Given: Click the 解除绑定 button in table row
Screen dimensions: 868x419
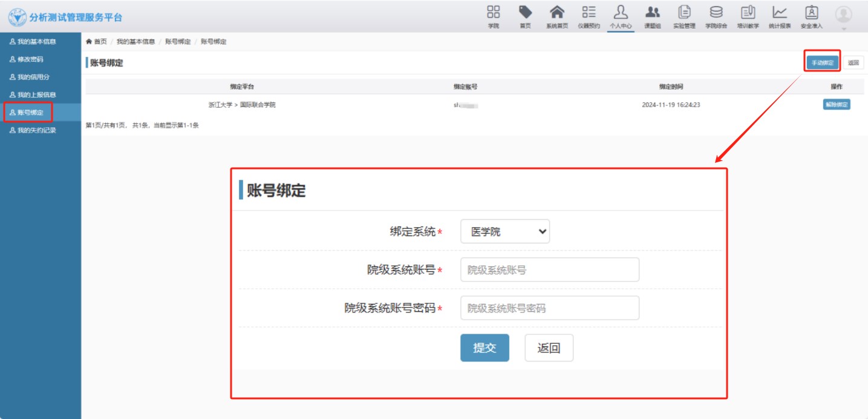Looking at the screenshot, I should click(837, 105).
